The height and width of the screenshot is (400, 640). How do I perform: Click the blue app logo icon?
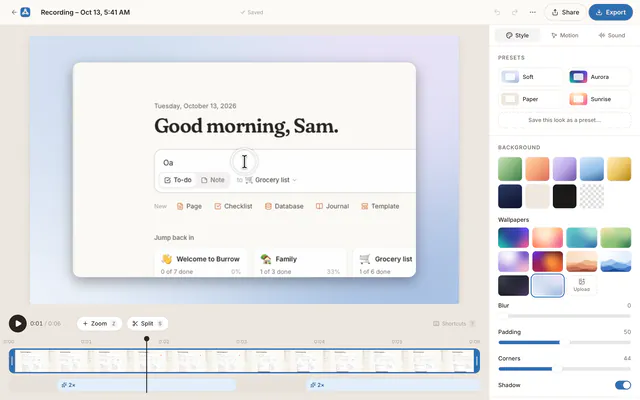pos(25,12)
